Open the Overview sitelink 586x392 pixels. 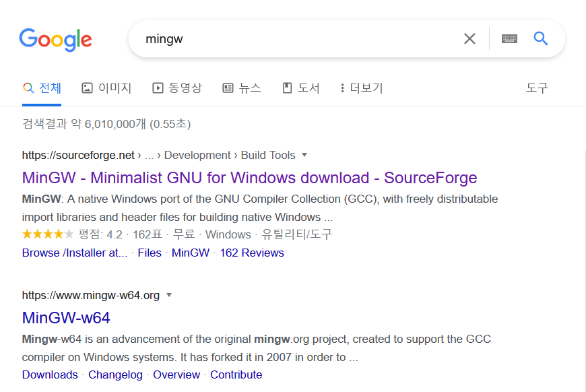coord(176,374)
